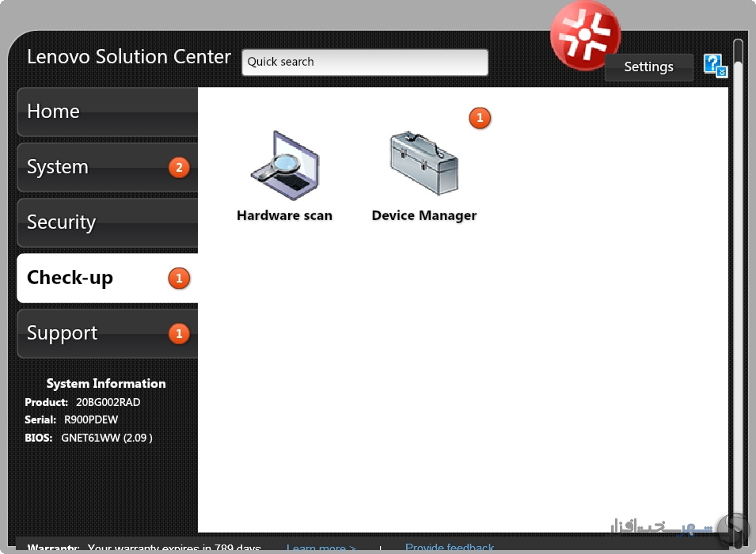Select BIOS version GNET61WW (2.09)

click(x=107, y=438)
